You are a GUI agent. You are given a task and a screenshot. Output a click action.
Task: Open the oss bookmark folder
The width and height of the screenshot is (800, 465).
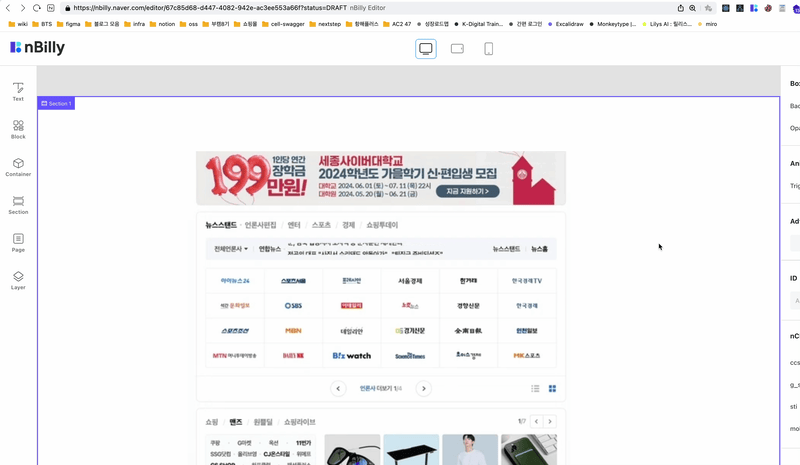tap(189, 24)
